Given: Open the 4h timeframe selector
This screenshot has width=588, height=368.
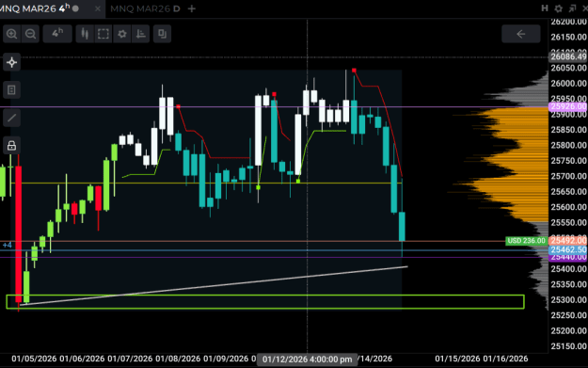Looking at the screenshot, I should 57,34.
